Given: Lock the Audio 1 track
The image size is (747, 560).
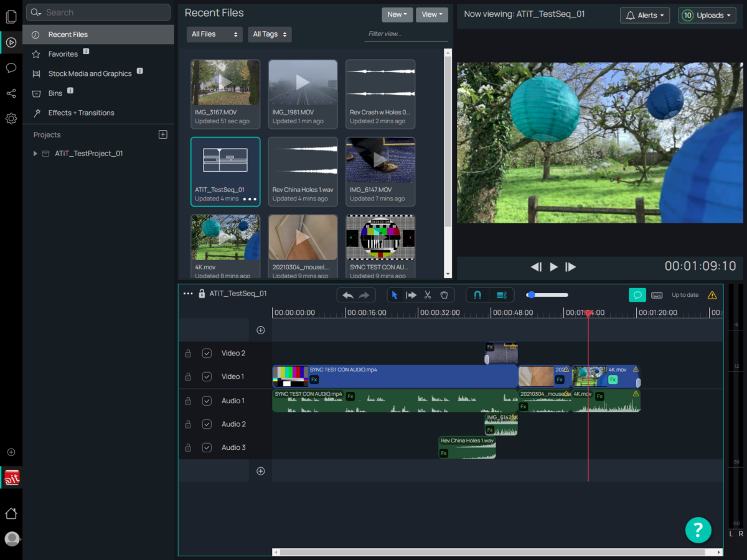Looking at the screenshot, I should coord(188,401).
